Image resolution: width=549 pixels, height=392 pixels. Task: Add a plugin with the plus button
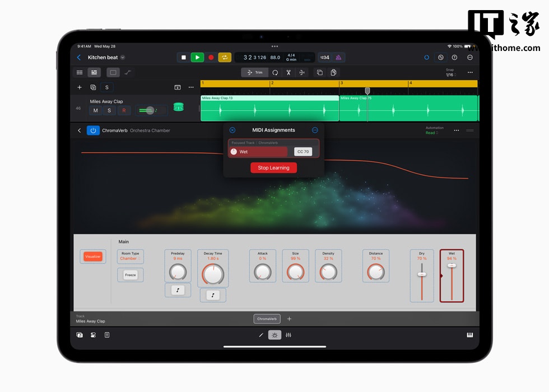[289, 319]
